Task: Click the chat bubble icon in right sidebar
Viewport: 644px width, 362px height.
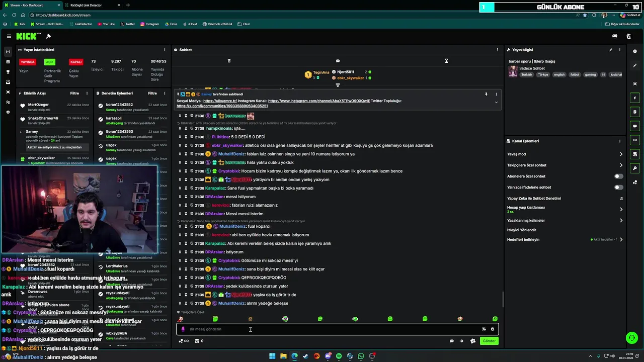Action: (635, 126)
